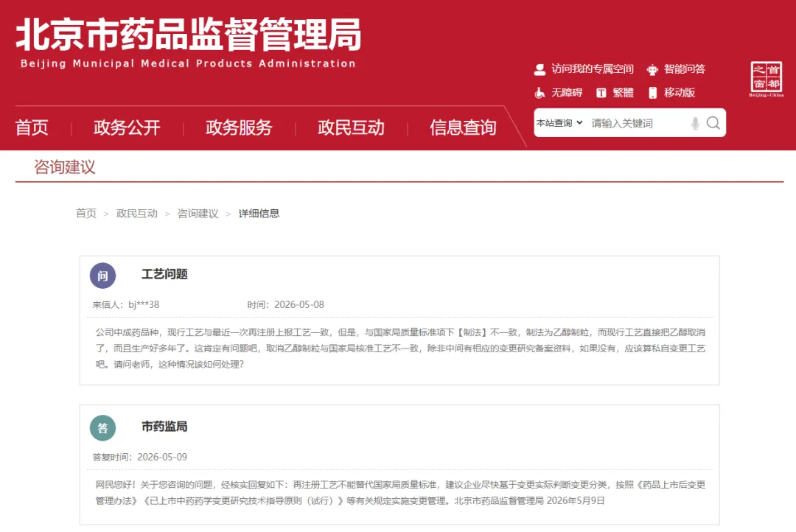This screenshot has height=532, width=796.
Task: Click the microphone voice search icon
Action: tap(696, 123)
